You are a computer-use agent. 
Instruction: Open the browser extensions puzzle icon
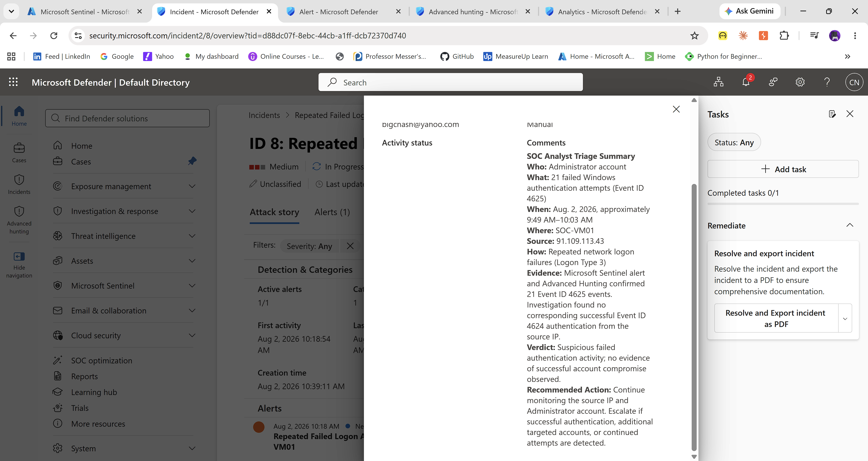(784, 35)
